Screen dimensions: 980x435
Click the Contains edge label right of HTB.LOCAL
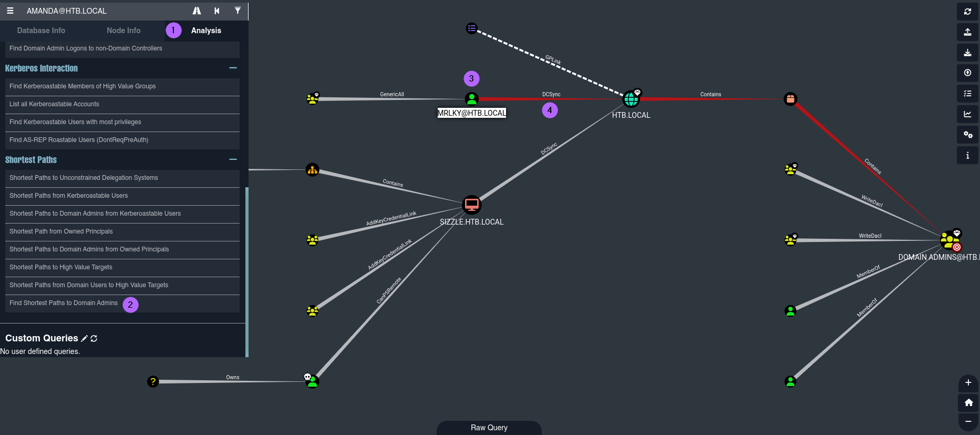pyautogui.click(x=710, y=95)
